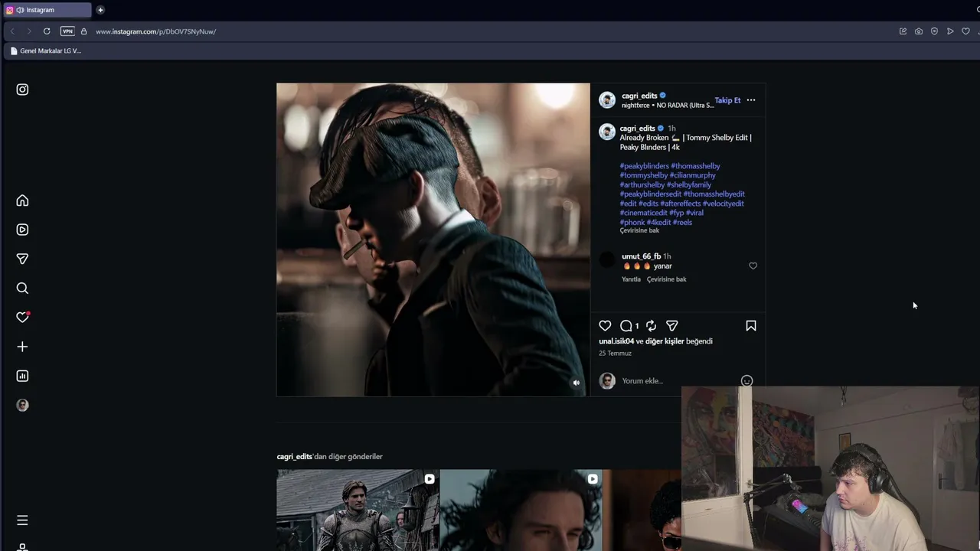Open hashtag #reels

[x=682, y=223]
